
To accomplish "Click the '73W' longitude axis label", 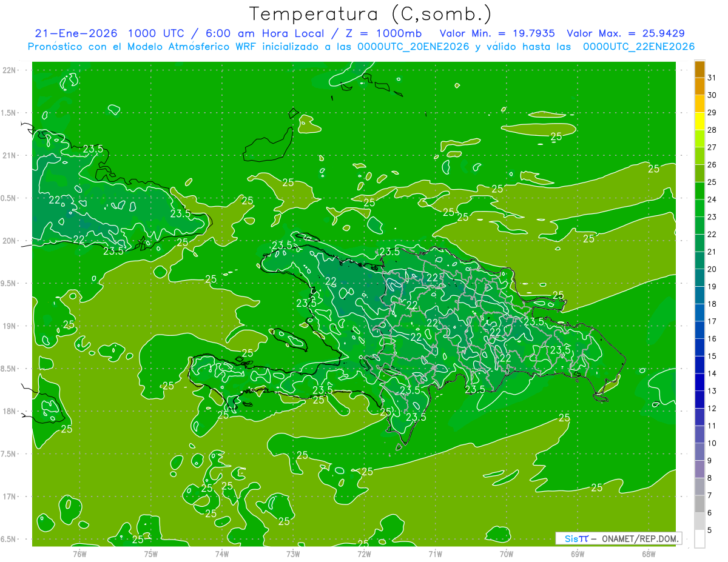I will click(x=293, y=554).
